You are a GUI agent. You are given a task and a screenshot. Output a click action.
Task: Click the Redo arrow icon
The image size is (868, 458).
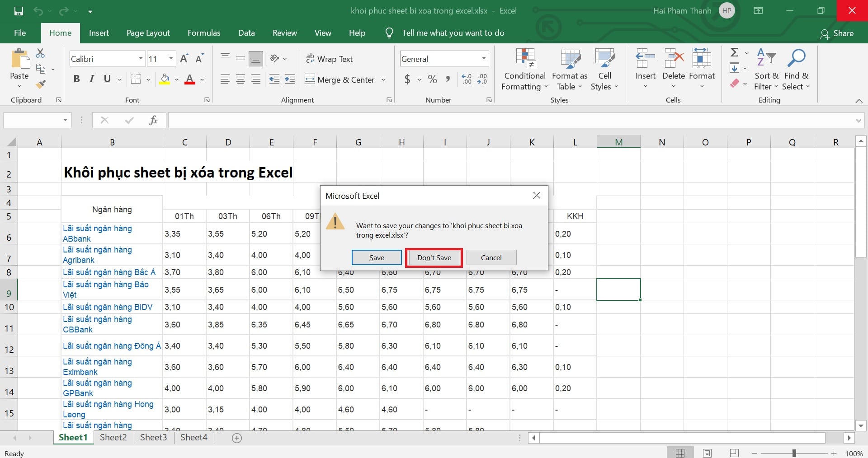pos(64,11)
